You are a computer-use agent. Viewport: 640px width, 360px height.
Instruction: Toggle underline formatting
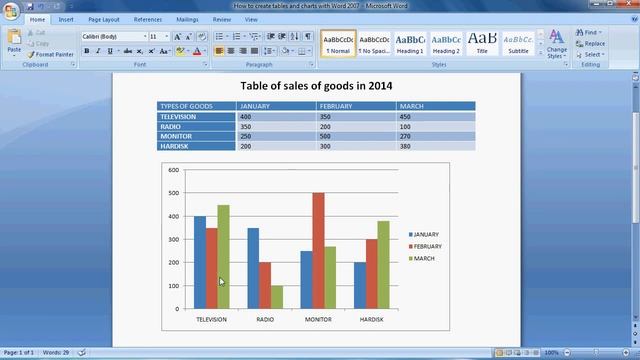point(110,51)
